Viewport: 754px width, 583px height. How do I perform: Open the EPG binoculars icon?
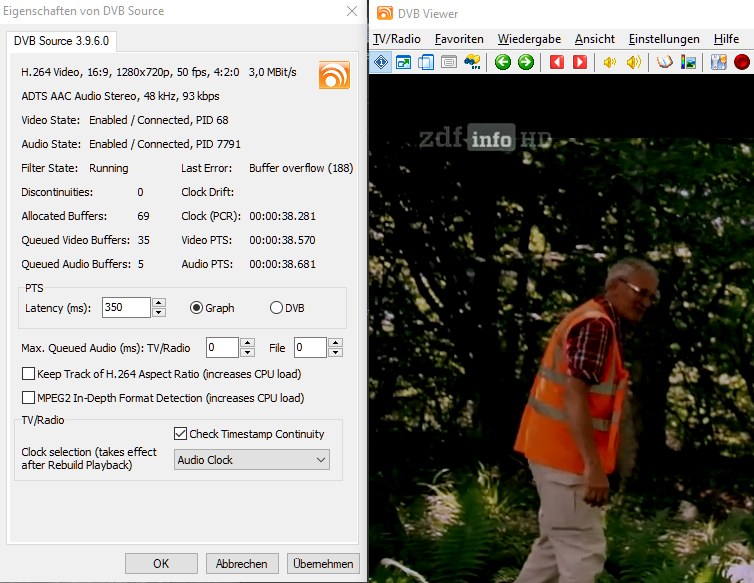[472, 62]
